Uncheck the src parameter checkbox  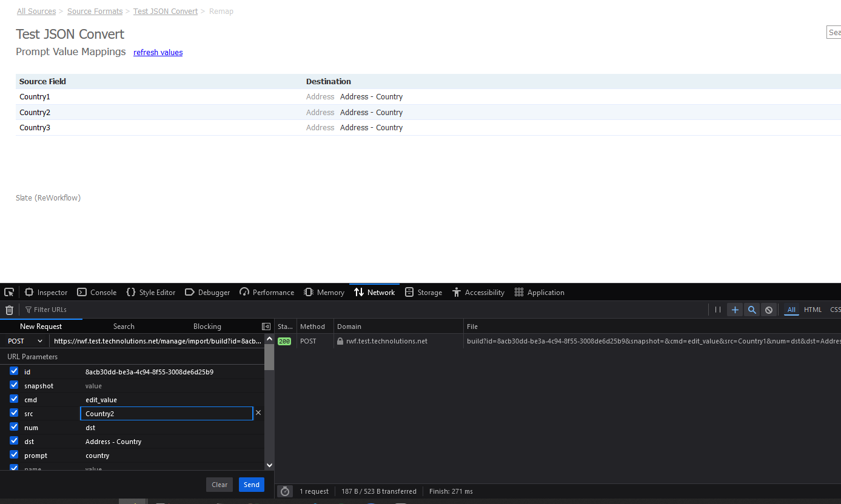[14, 413]
